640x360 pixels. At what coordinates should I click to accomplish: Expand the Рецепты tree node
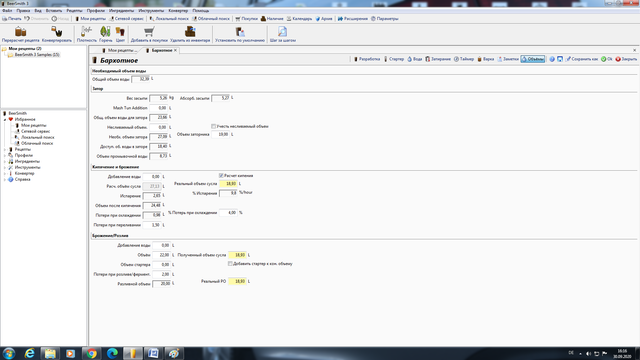(5, 149)
